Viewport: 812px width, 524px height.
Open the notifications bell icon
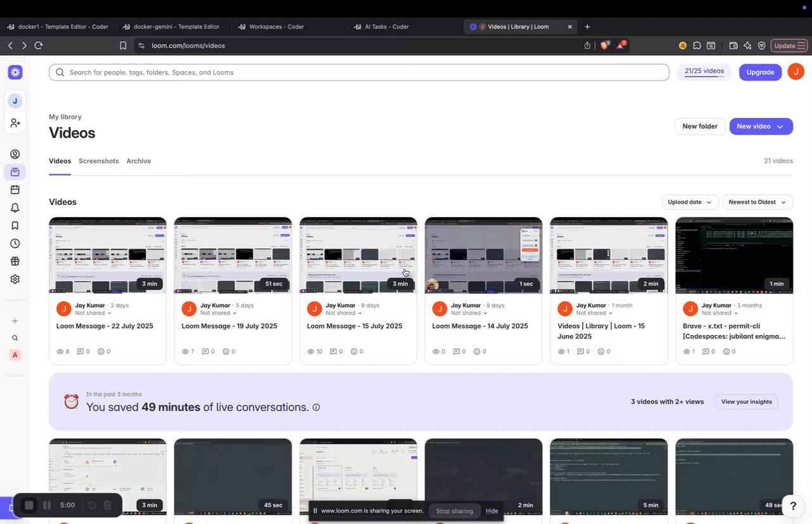(15, 207)
